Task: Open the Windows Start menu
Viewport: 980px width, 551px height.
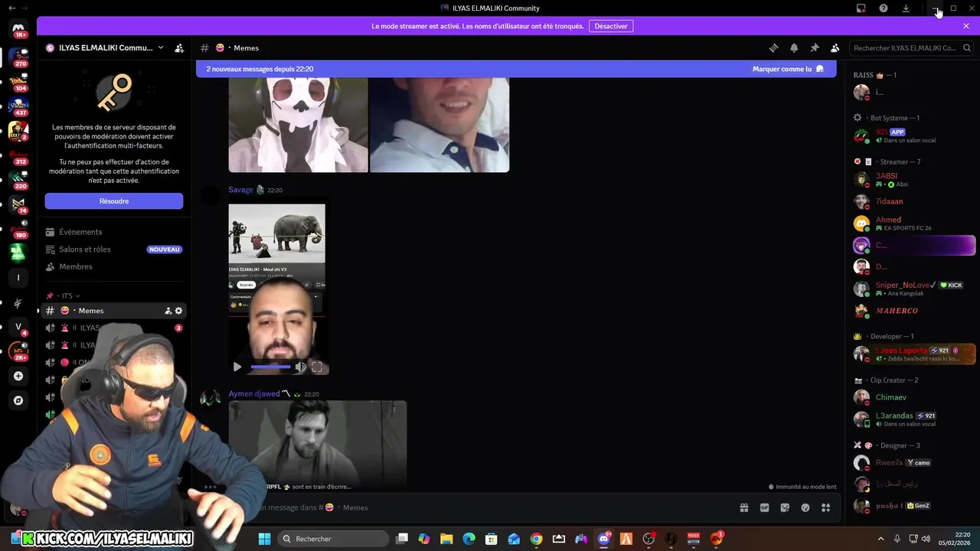Action: [264, 539]
